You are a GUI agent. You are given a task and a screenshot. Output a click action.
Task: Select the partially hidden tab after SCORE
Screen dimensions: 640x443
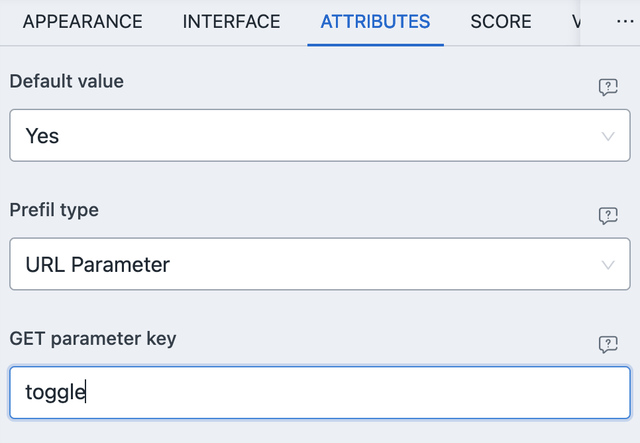[575, 22]
